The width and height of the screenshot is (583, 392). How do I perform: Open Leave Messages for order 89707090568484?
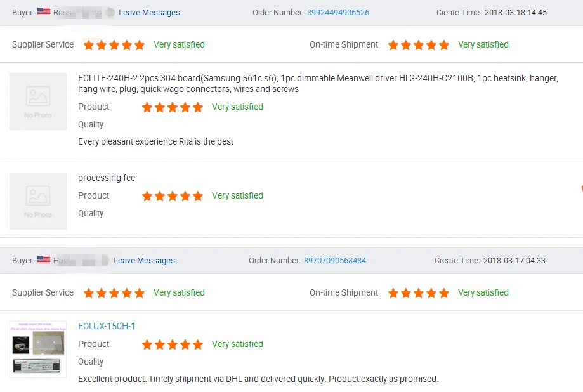[144, 261]
